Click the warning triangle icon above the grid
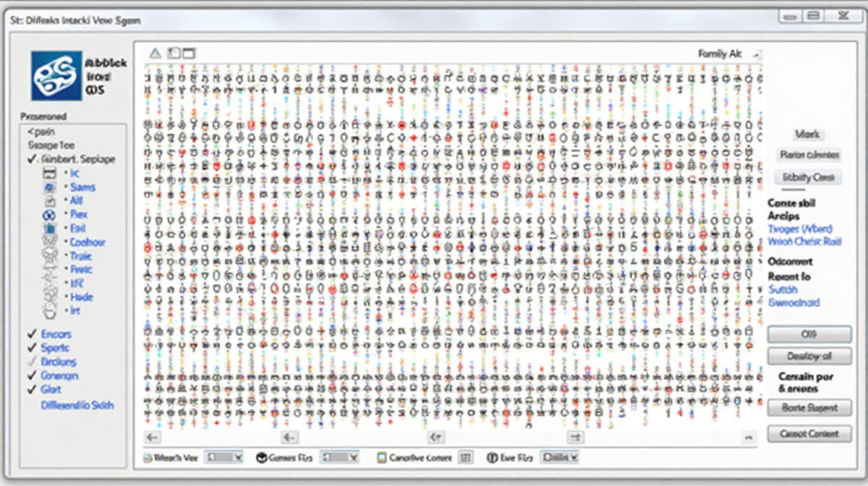This screenshot has height=486, width=868. pos(155,54)
